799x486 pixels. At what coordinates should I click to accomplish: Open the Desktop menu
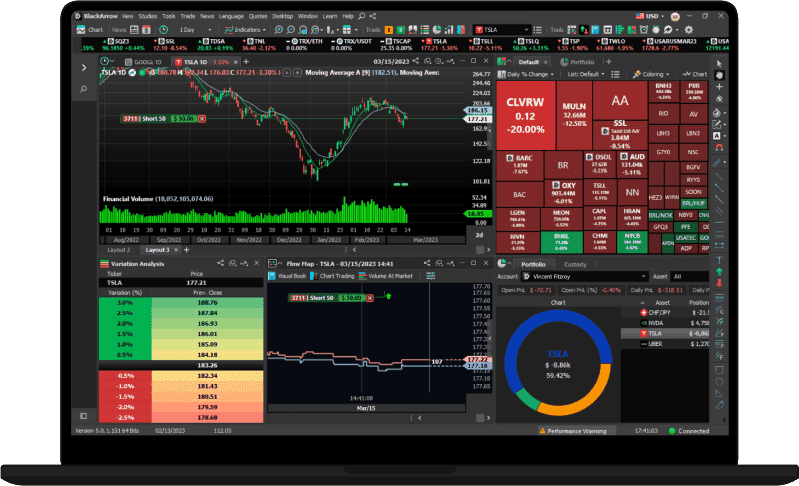point(282,16)
